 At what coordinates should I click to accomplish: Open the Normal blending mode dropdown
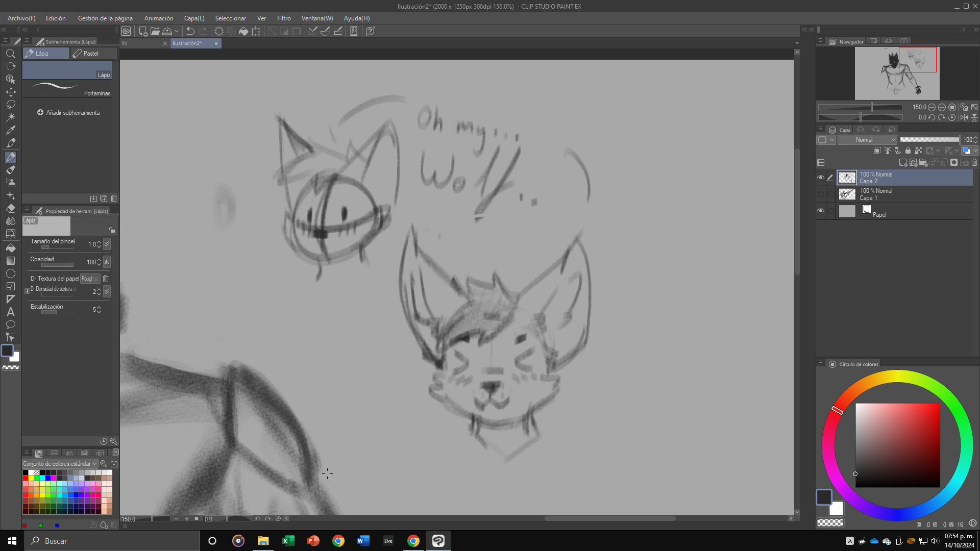point(867,140)
